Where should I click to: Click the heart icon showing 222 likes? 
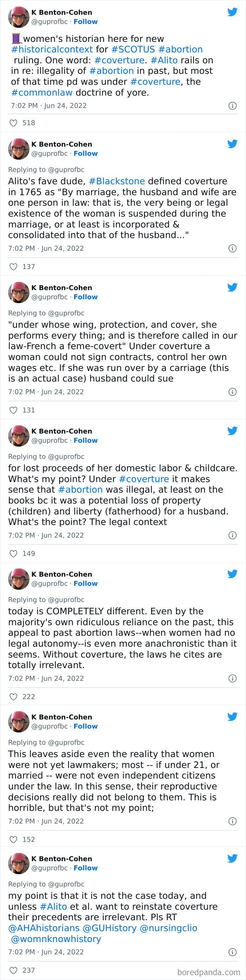(13, 697)
